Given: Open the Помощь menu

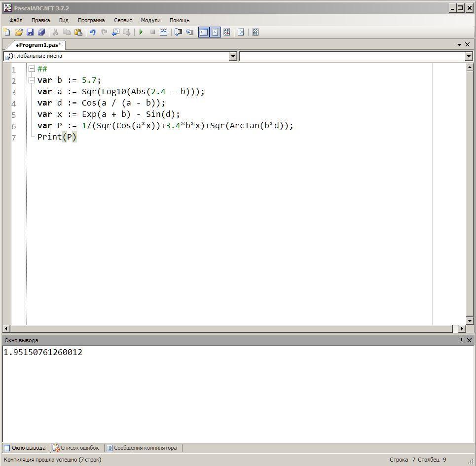Looking at the screenshot, I should pos(180,20).
